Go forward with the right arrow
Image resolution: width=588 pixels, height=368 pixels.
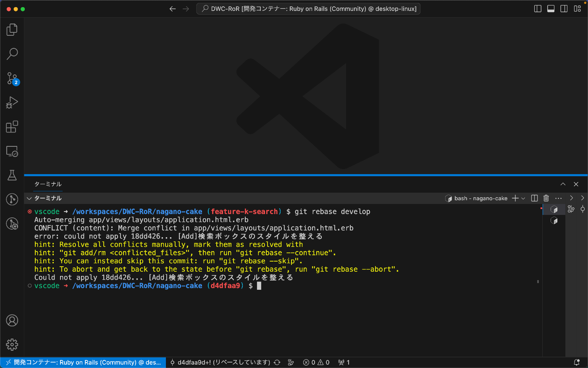coord(186,9)
